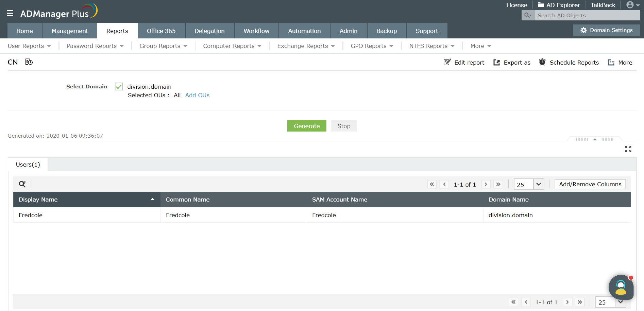Open the table search filter icon
The image size is (644, 311).
click(22, 184)
